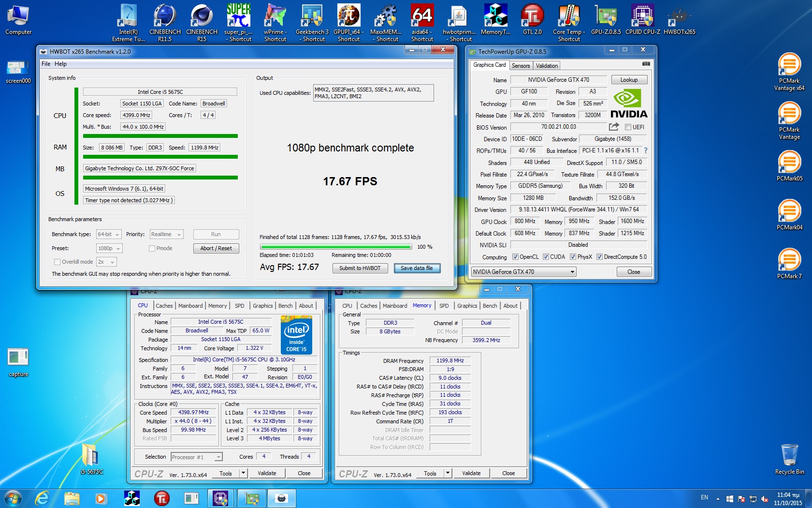Select Graphics tab in right CPU-Z

(x=467, y=306)
